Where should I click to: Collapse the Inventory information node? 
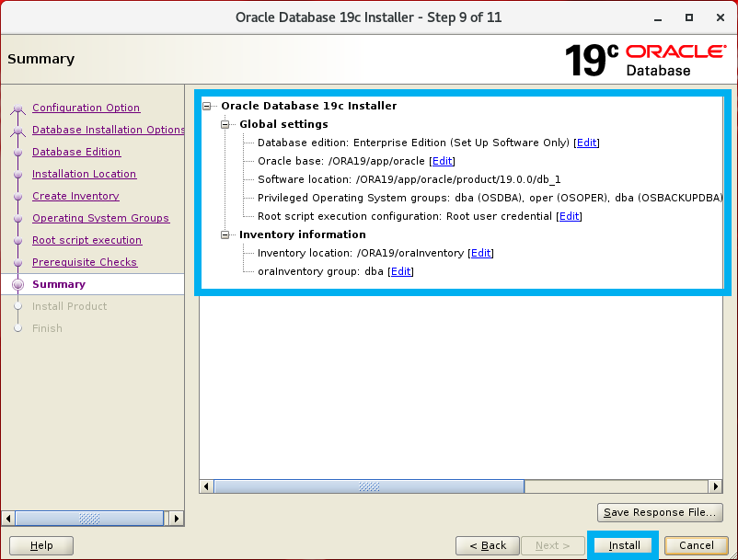pyautogui.click(x=225, y=234)
